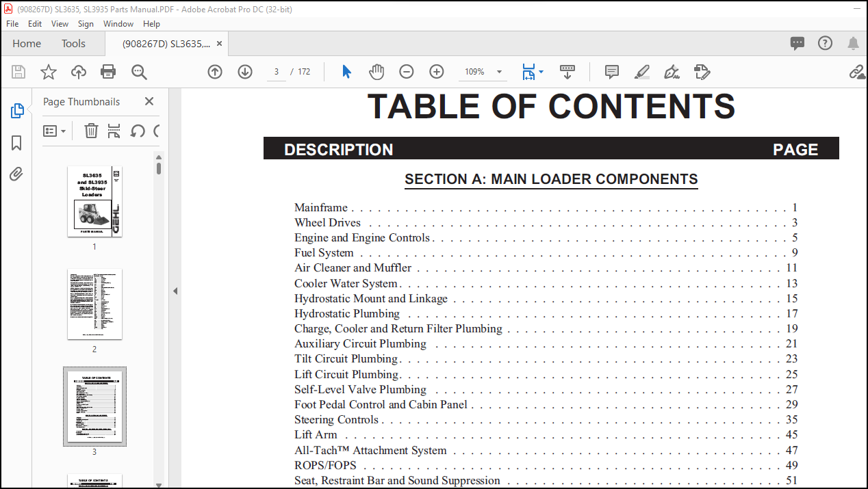Open comments chat bubble icon
Screen dimensions: 868x489
(797, 44)
